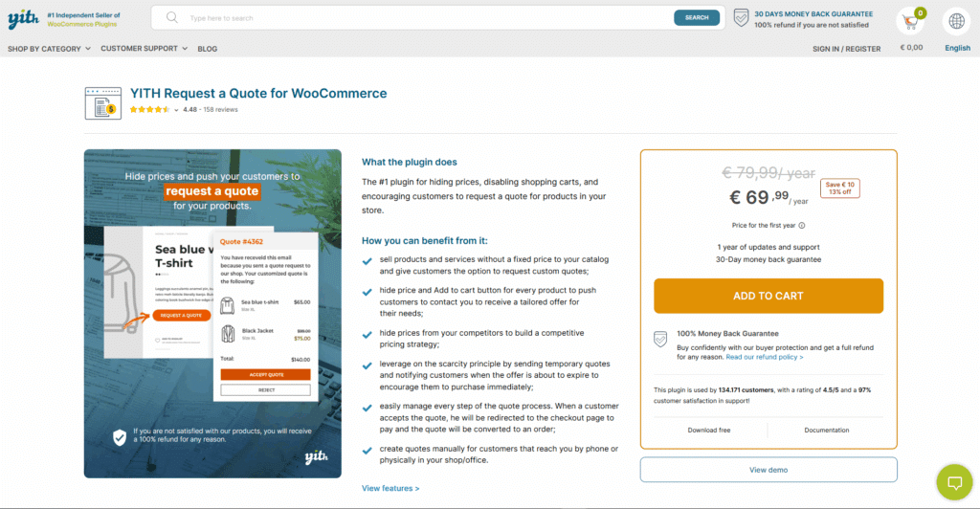Click the plugin icon next to title
This screenshot has height=509, width=980.
pyautogui.click(x=103, y=101)
